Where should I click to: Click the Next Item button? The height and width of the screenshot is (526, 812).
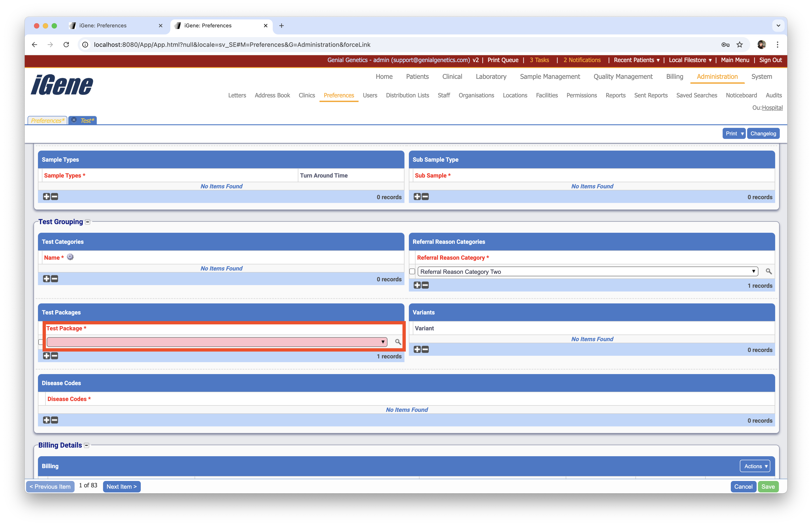(121, 487)
